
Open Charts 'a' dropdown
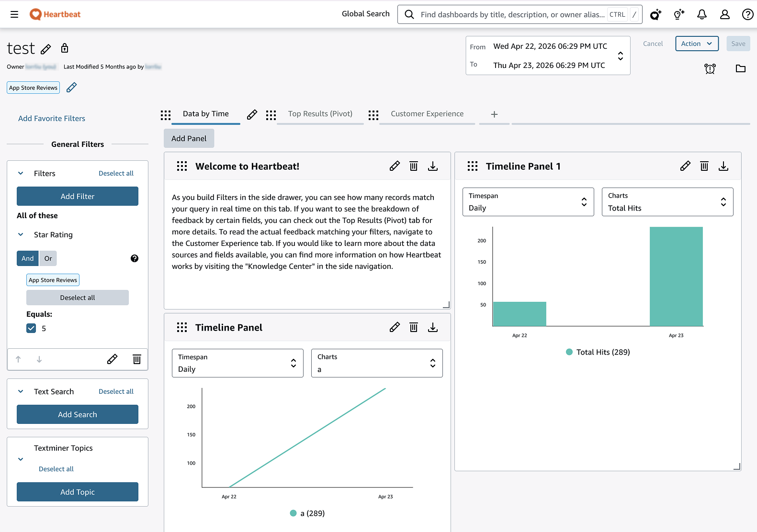[377, 363]
